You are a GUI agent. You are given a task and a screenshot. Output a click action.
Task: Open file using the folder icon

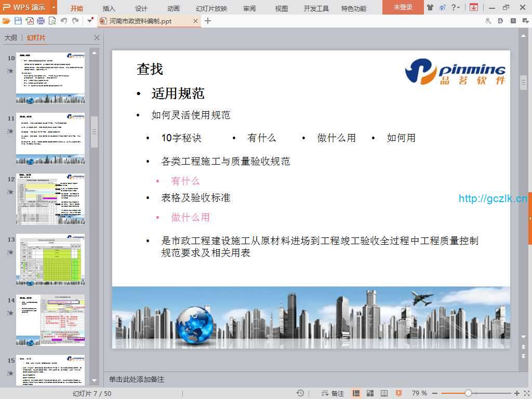coord(6,21)
